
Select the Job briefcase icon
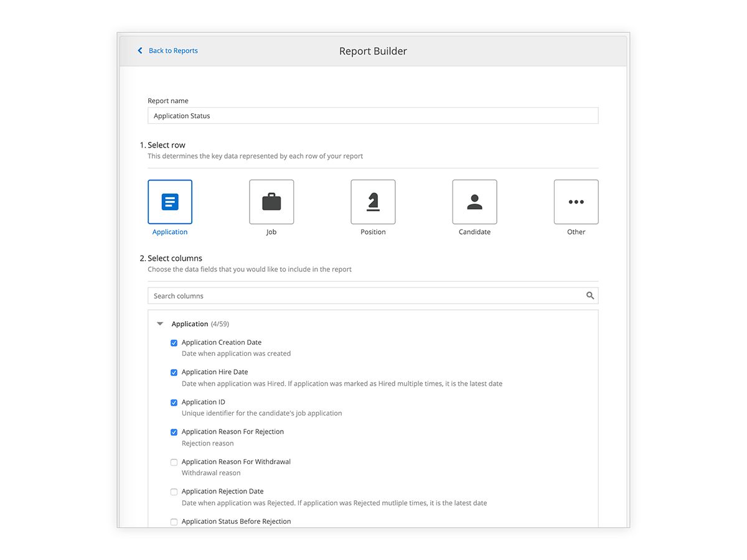click(x=271, y=202)
